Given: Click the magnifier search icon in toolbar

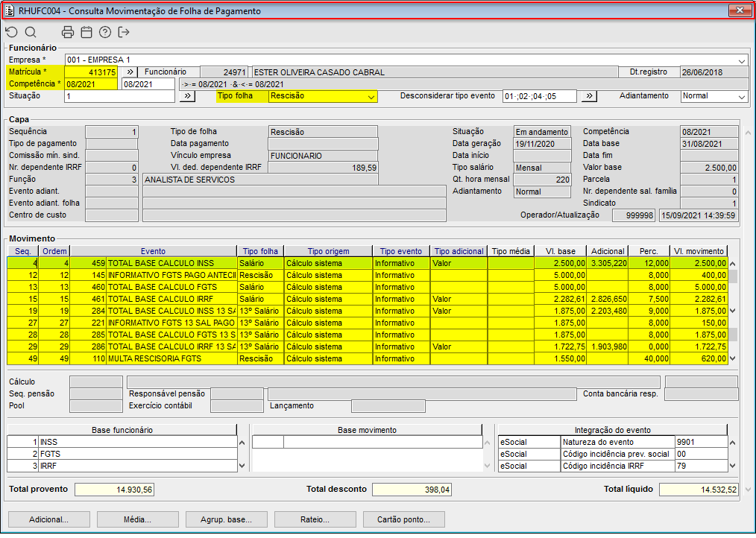Looking at the screenshot, I should click(x=31, y=32).
